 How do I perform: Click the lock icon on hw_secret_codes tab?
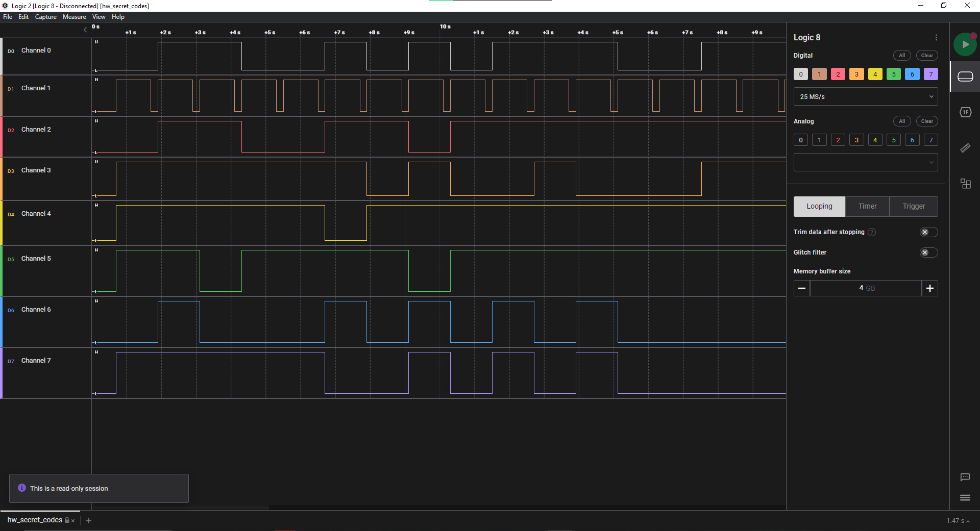(x=67, y=520)
